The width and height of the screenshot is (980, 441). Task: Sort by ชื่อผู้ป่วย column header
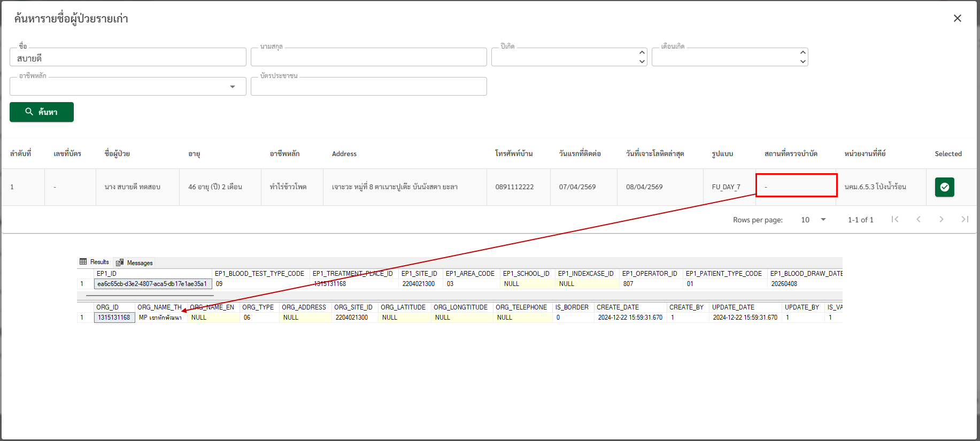[117, 154]
